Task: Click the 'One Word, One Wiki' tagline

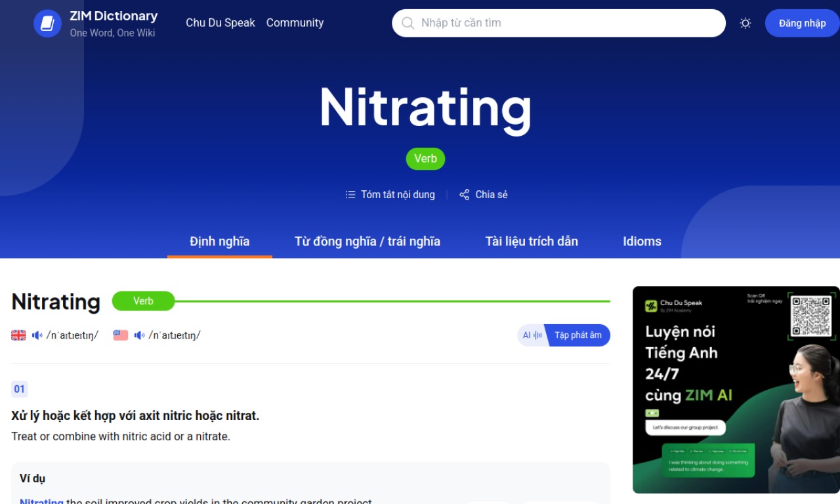Action: (113, 33)
